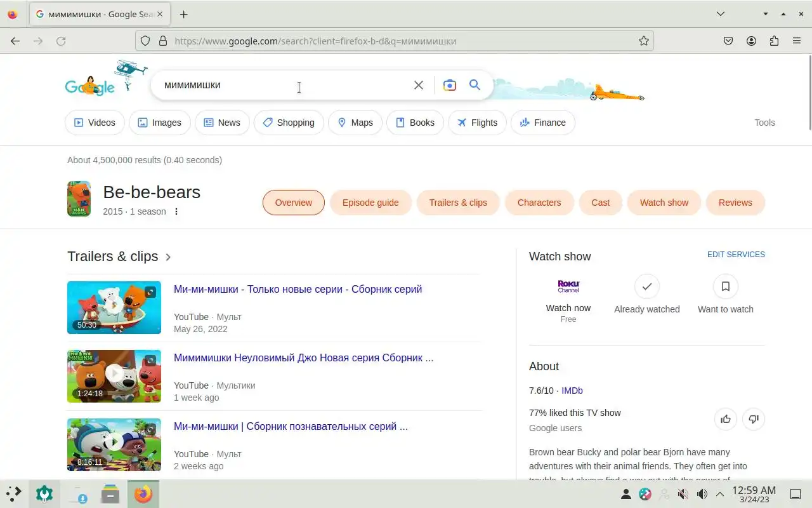Viewport: 812px width, 508px height.
Task: Play the 1:24:18 video thumbnail
Action: click(x=114, y=376)
